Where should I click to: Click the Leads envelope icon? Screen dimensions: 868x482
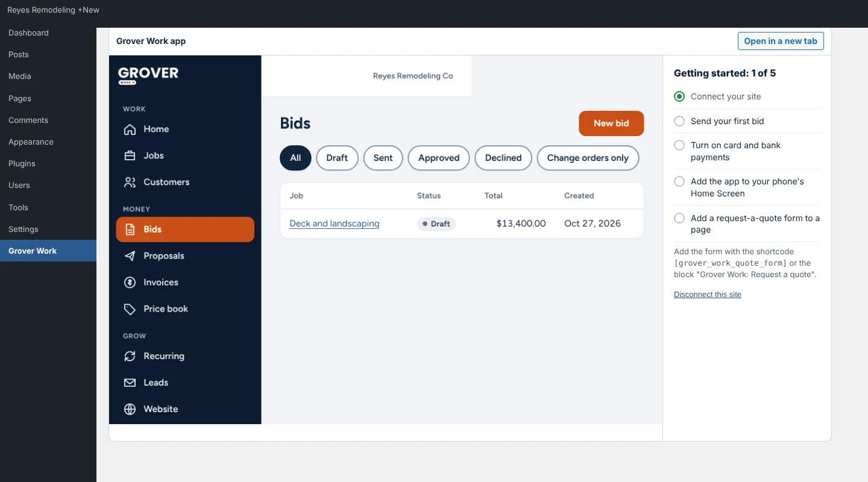[x=130, y=383]
